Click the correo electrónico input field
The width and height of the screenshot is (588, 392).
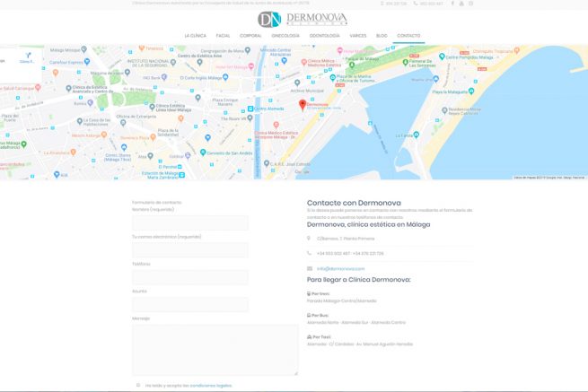pos(189,250)
